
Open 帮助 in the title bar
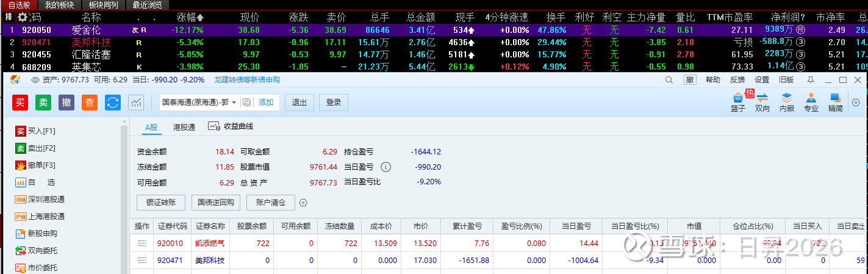(x=712, y=80)
